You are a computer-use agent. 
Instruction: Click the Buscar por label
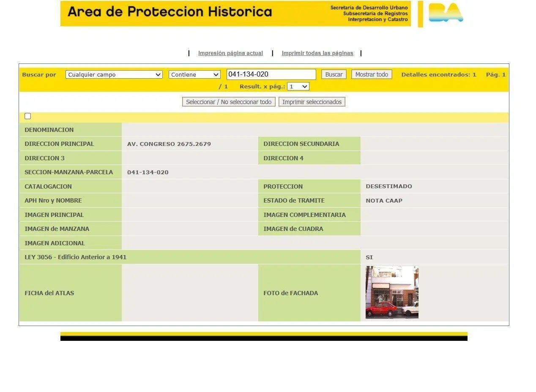pyautogui.click(x=39, y=74)
